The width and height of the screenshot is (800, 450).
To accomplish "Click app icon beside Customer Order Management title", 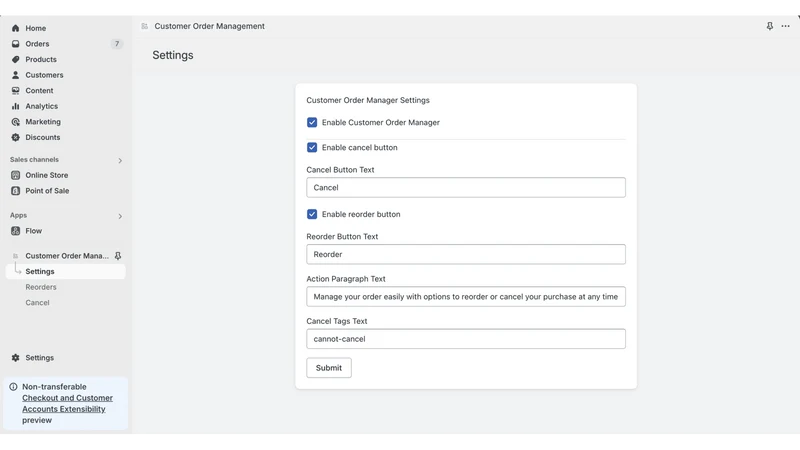I will pos(144,26).
